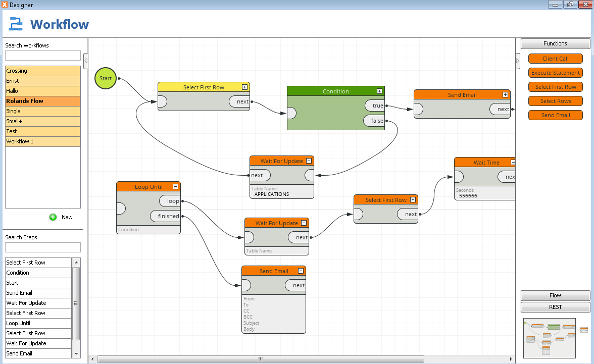
Task: Add a Select First Row function from palette
Action: coord(556,87)
